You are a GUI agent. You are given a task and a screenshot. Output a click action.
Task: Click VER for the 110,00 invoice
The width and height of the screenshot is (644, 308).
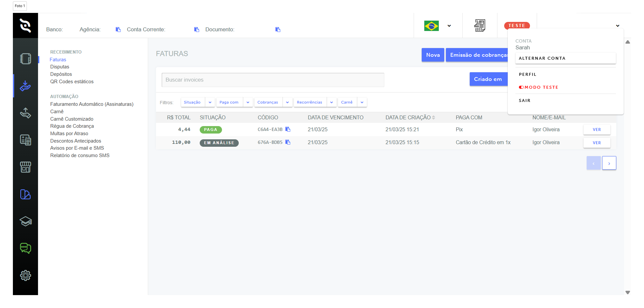click(x=597, y=143)
